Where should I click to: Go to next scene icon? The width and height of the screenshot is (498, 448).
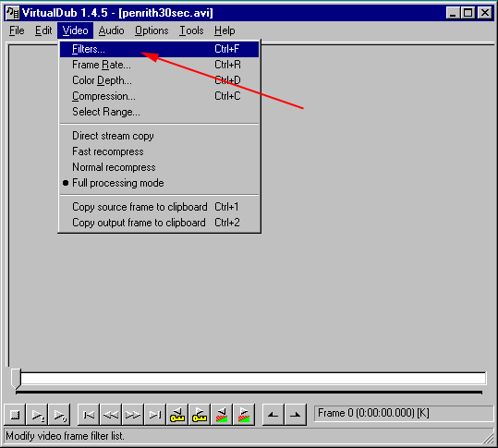click(244, 415)
